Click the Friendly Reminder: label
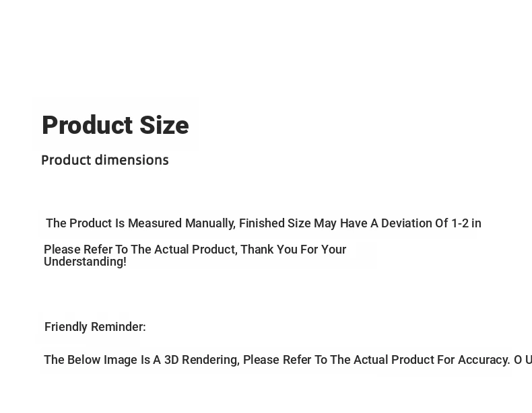This screenshot has width=532, height=413. [95, 327]
